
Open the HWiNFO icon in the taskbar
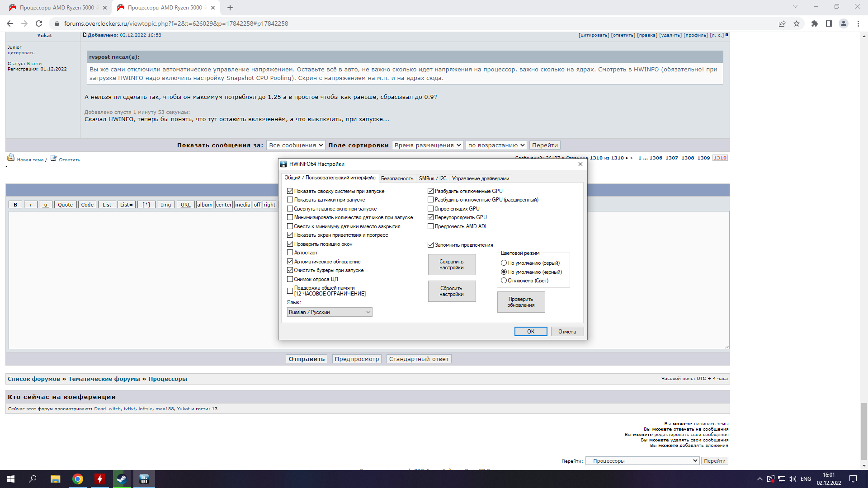pos(144,479)
